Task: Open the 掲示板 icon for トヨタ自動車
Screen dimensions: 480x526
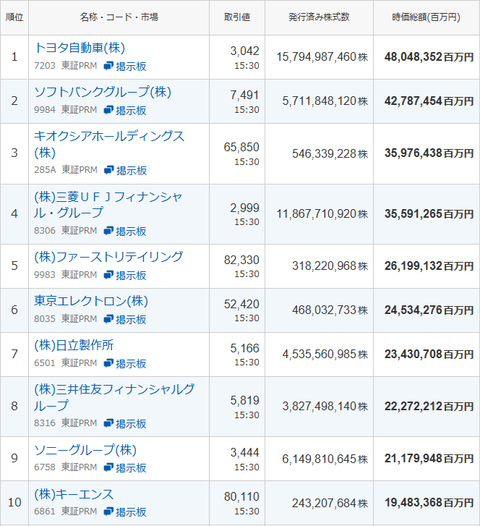Action: (125, 66)
